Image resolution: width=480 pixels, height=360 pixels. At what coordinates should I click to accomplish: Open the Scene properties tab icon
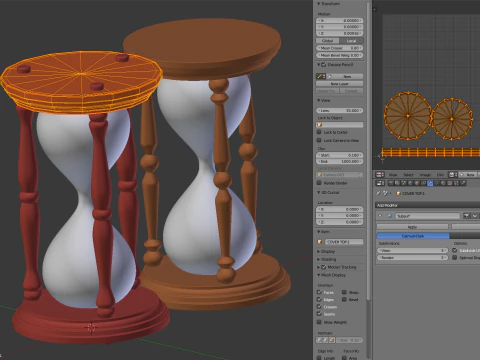[x=404, y=183]
